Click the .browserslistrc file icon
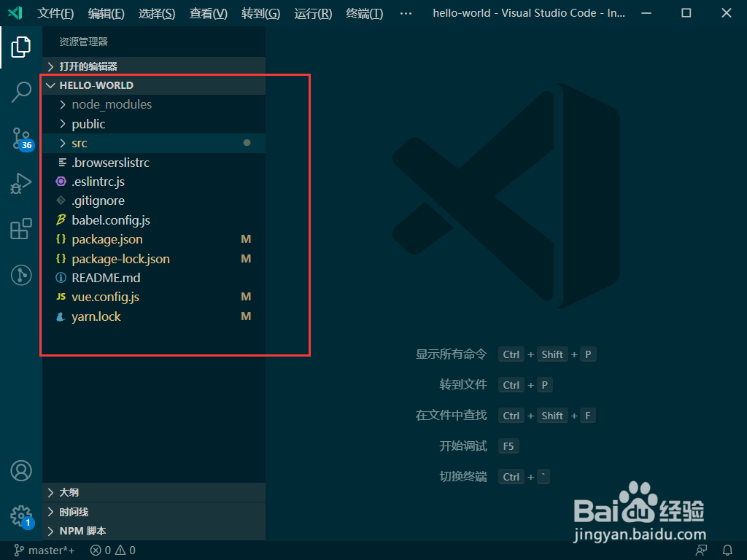Image resolution: width=747 pixels, height=560 pixels. (x=62, y=163)
